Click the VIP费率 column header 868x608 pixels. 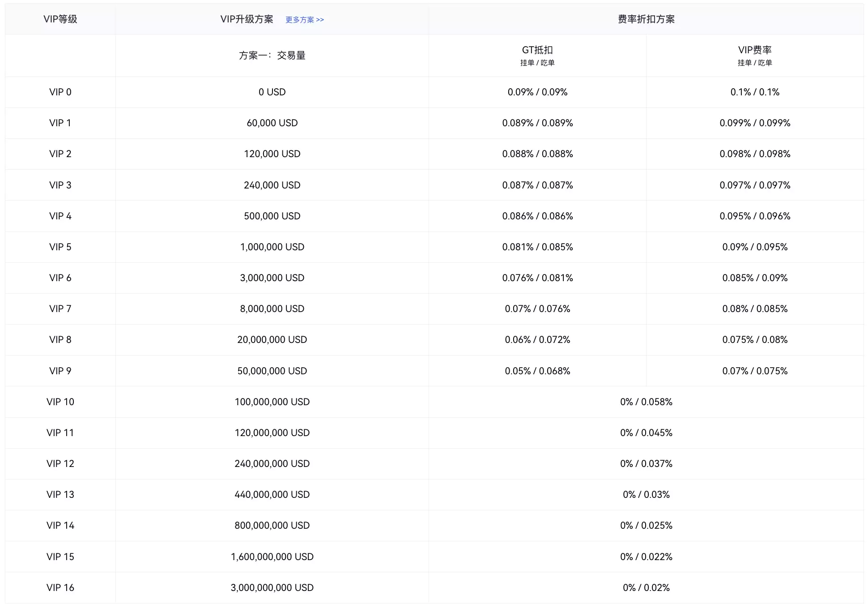pos(755,50)
